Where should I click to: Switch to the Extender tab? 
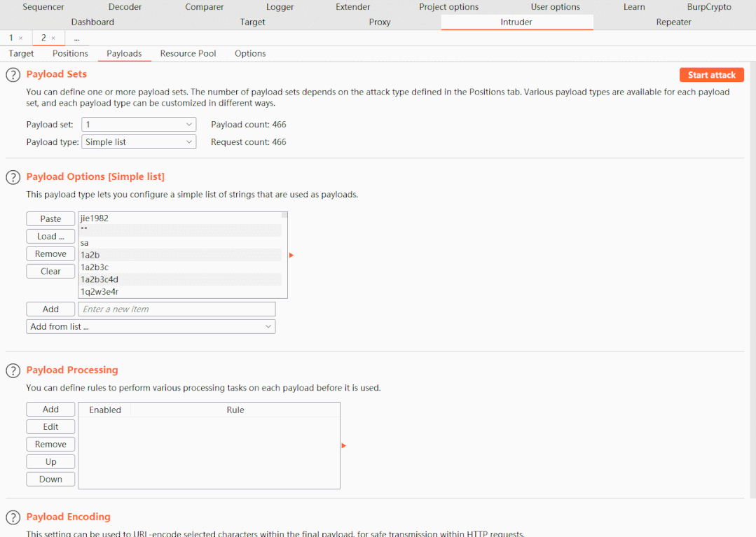[353, 7]
